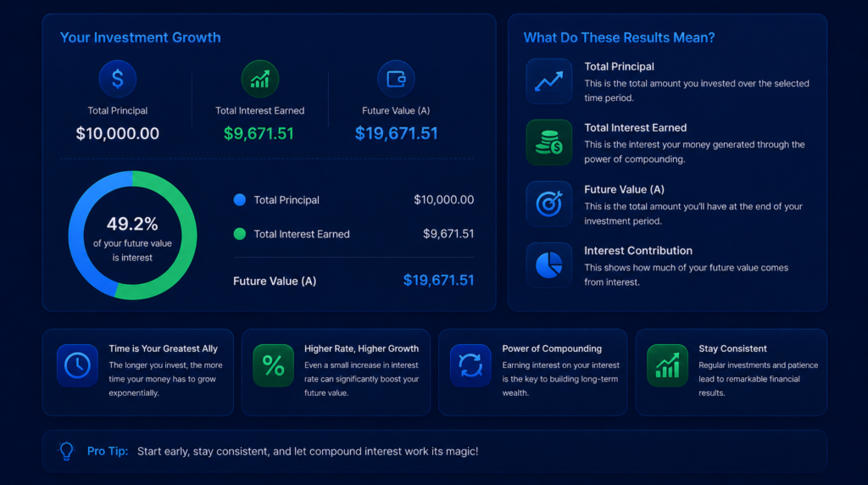Click the $10,000.00 amount in the legend row
This screenshot has width=868, height=485.
pyautogui.click(x=444, y=200)
